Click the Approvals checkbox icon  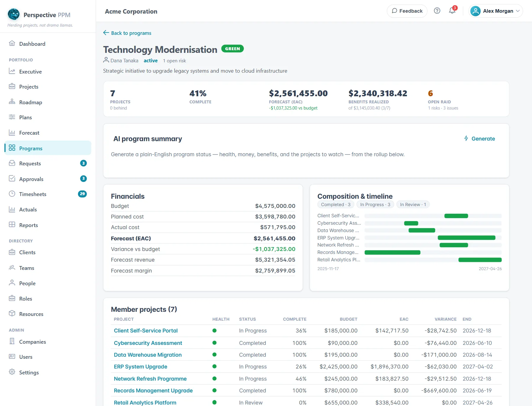[12, 178]
